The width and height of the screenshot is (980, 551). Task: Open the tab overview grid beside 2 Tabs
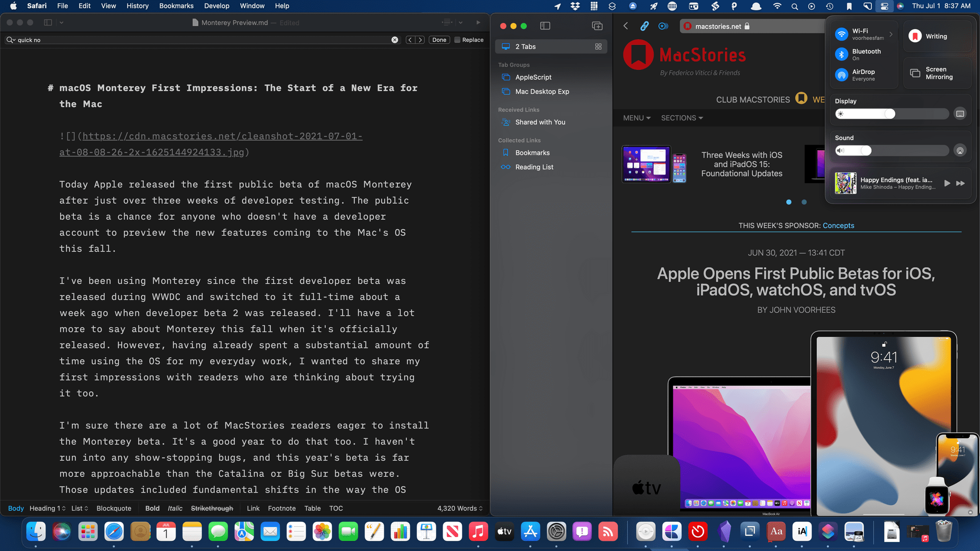click(598, 46)
